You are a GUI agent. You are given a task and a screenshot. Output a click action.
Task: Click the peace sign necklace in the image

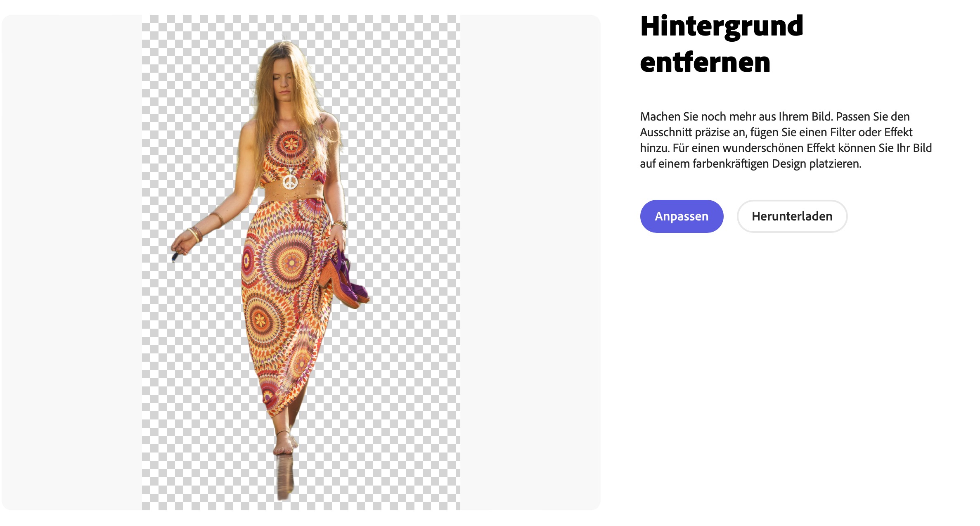(290, 182)
